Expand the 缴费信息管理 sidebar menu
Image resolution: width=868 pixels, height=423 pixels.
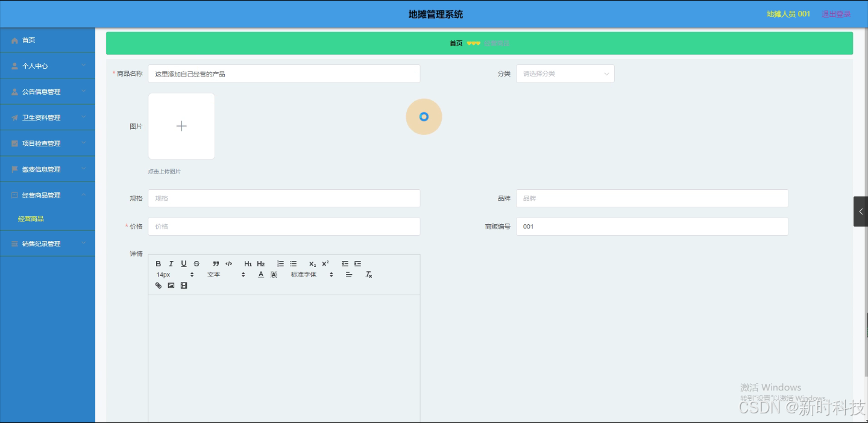coord(48,169)
